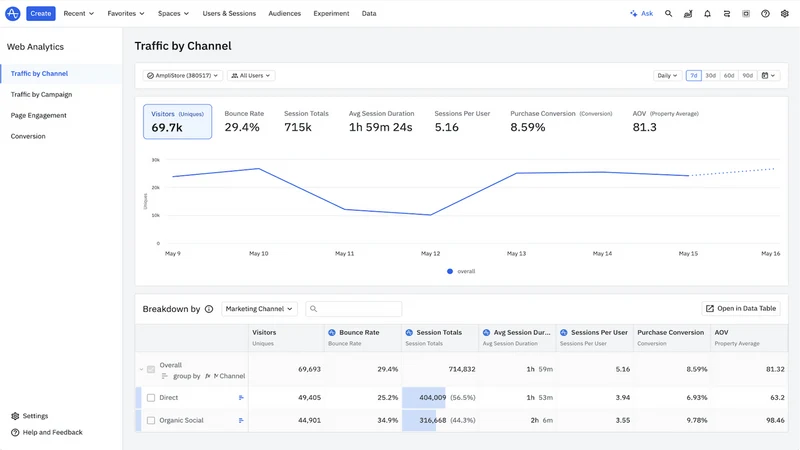Open Conversion in sidebar

[28, 136]
